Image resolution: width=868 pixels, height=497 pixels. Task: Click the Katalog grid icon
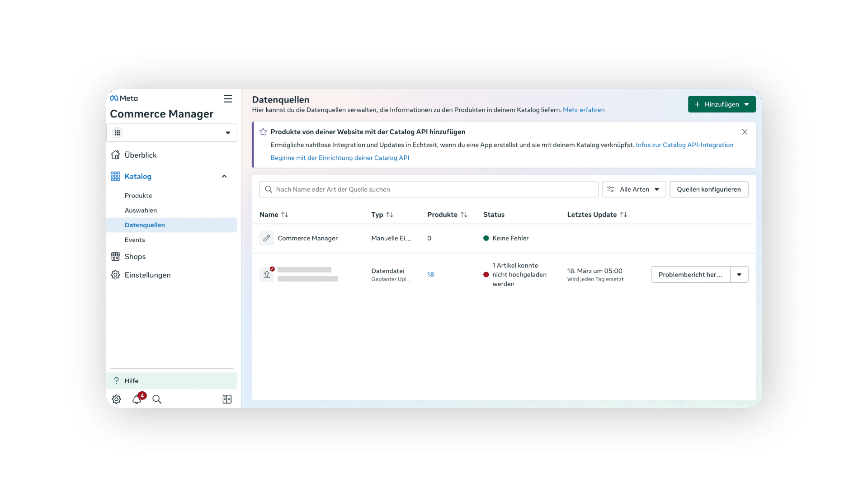115,176
